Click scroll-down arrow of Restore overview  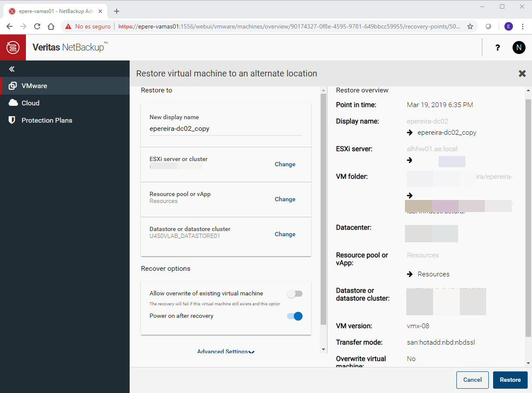coord(528,363)
